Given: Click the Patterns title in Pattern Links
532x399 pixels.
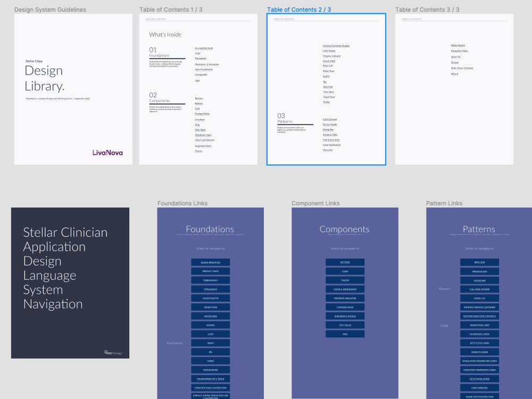Looking at the screenshot, I should (x=479, y=229).
